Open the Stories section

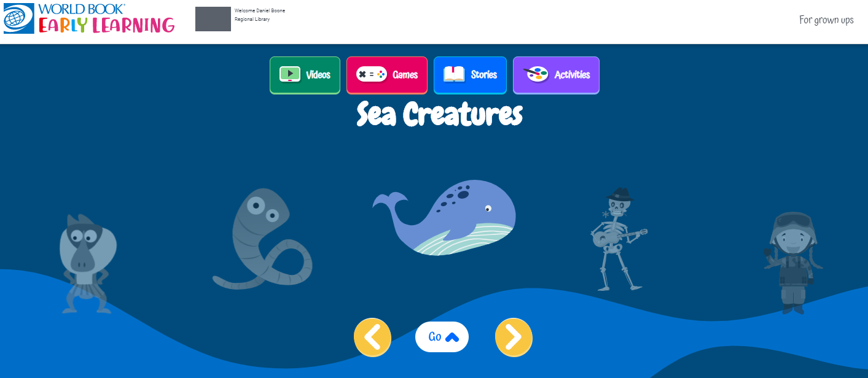coord(470,75)
